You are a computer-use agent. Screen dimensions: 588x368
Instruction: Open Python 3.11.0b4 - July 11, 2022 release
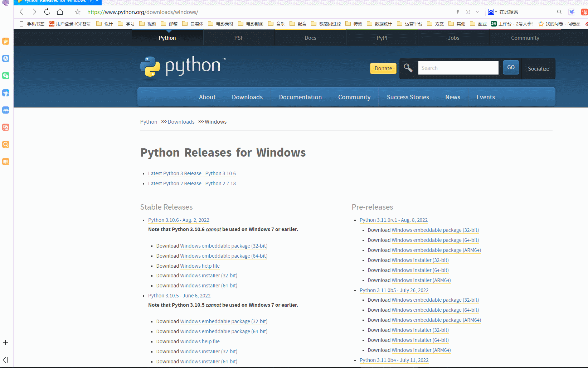click(394, 360)
